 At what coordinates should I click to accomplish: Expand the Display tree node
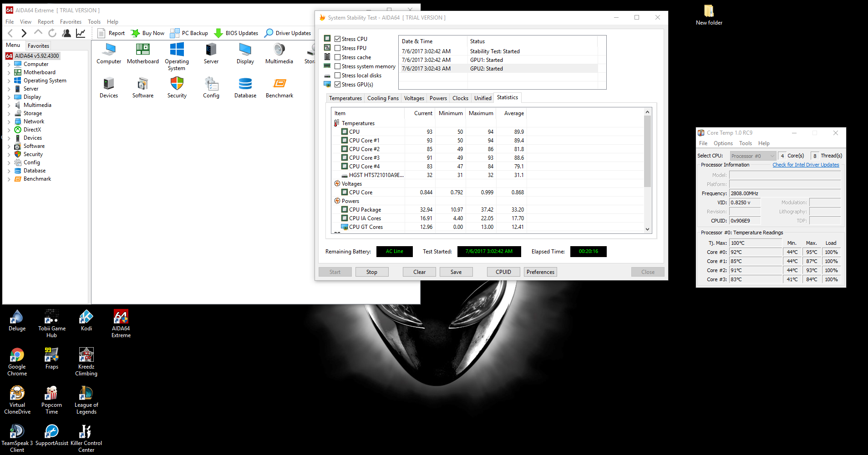(x=9, y=97)
